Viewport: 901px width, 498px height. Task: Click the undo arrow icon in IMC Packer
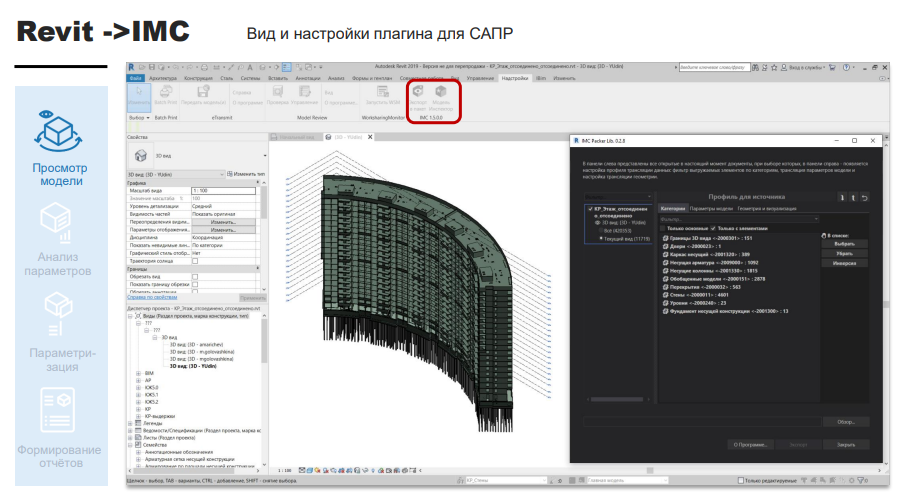864,198
